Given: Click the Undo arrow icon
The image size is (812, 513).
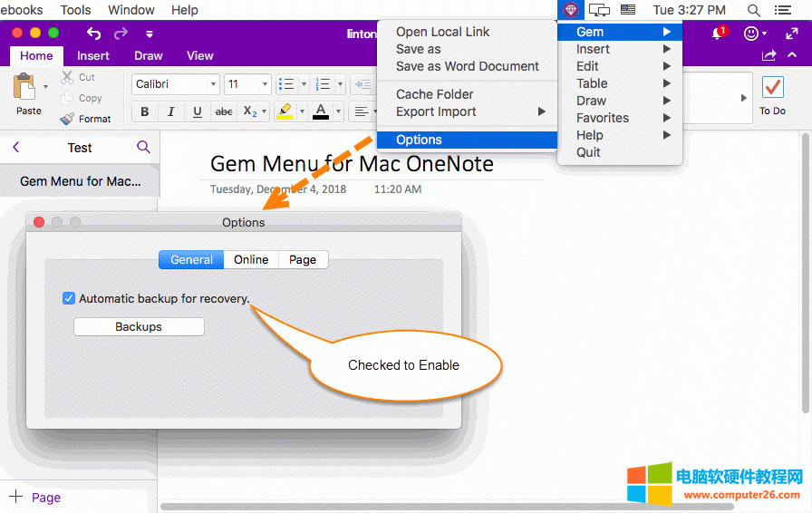Looking at the screenshot, I should [93, 34].
